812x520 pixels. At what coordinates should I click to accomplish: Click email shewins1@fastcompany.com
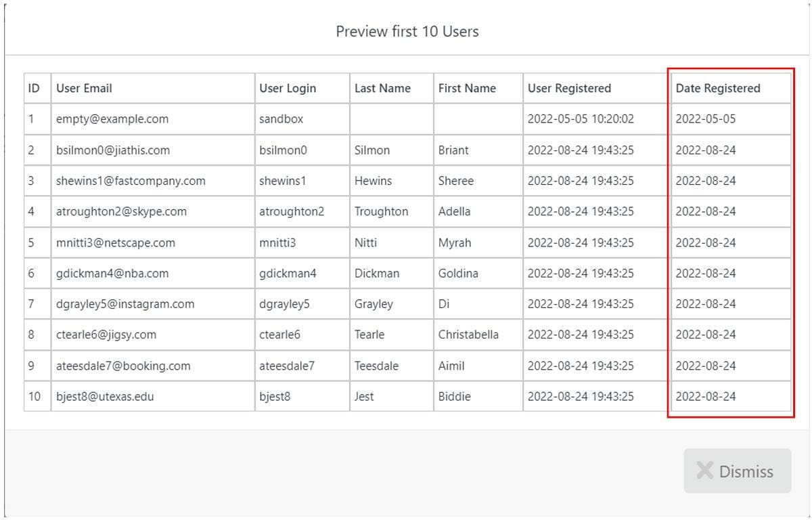pyautogui.click(x=131, y=181)
